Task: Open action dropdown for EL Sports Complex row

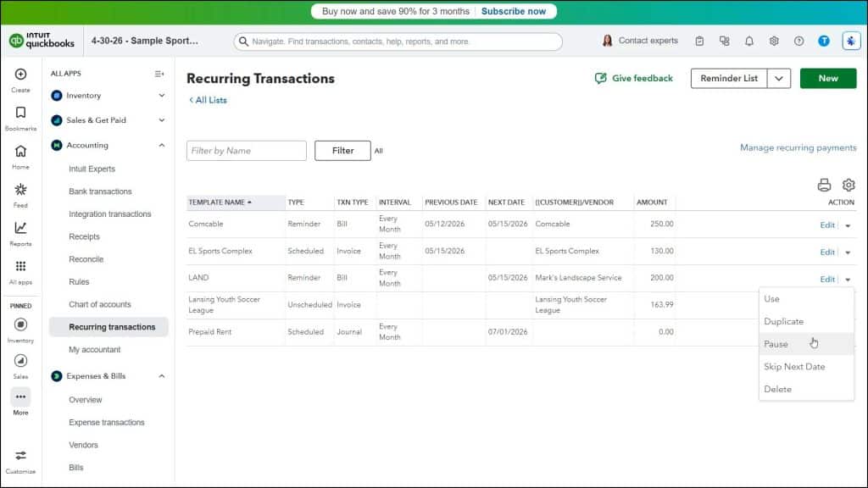Action: (x=848, y=252)
